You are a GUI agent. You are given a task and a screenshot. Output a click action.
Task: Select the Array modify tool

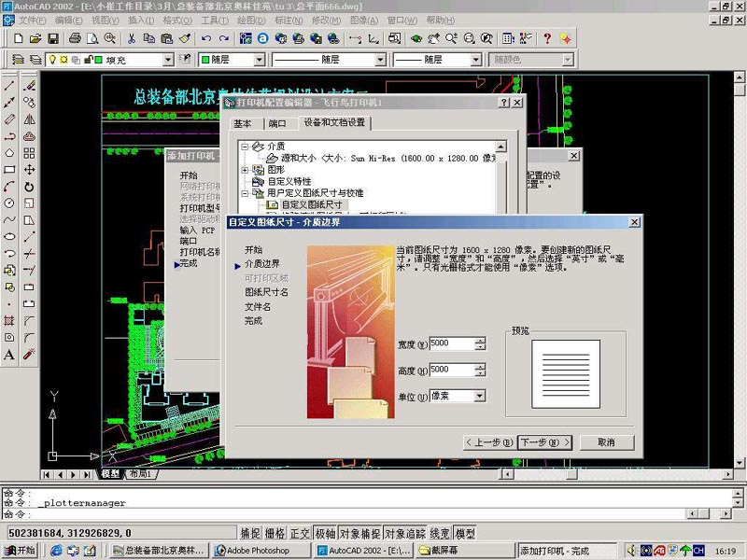tap(29, 153)
